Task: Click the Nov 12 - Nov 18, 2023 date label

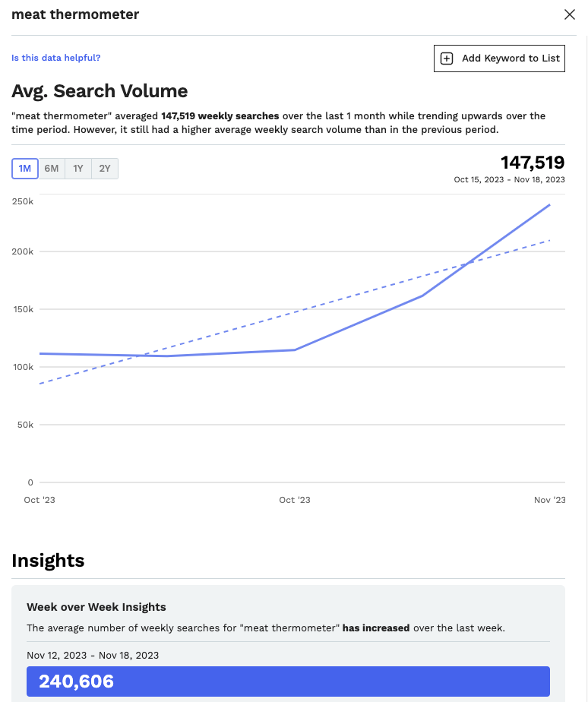Action: (x=93, y=655)
